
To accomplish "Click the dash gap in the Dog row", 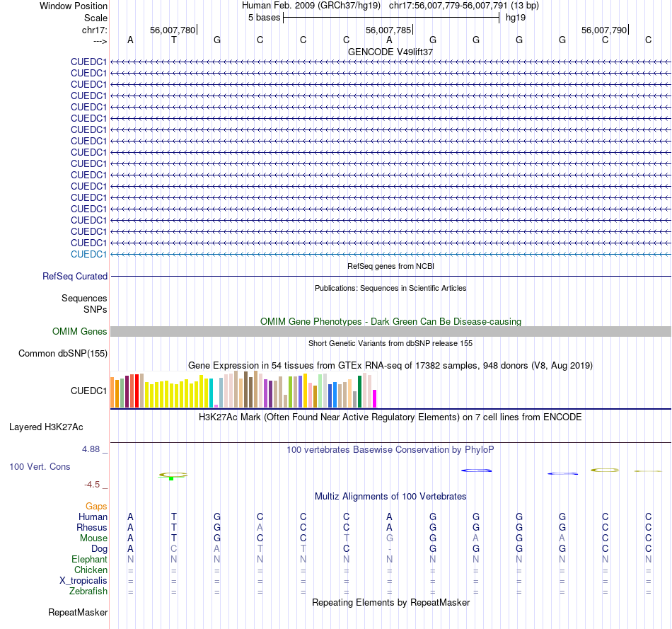I will [x=389, y=549].
